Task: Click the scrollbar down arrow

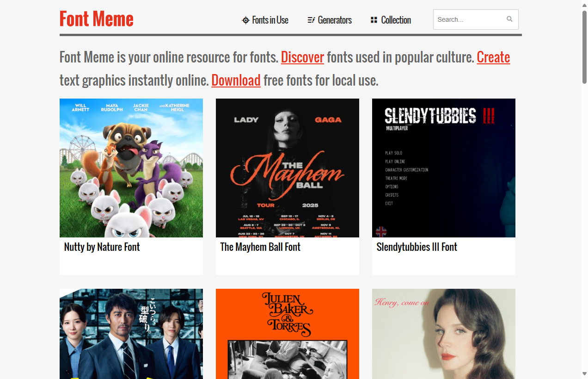Action: [x=584, y=374]
